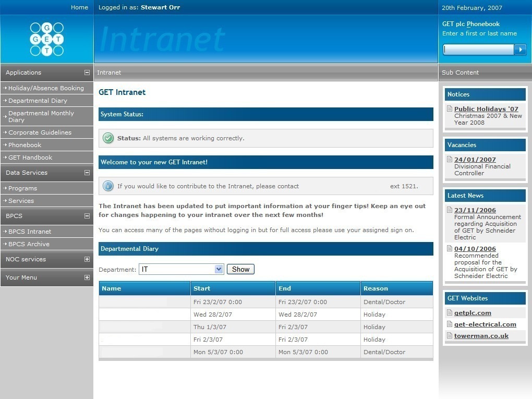
Task: Collapse the Data Services section
Action: click(87, 173)
